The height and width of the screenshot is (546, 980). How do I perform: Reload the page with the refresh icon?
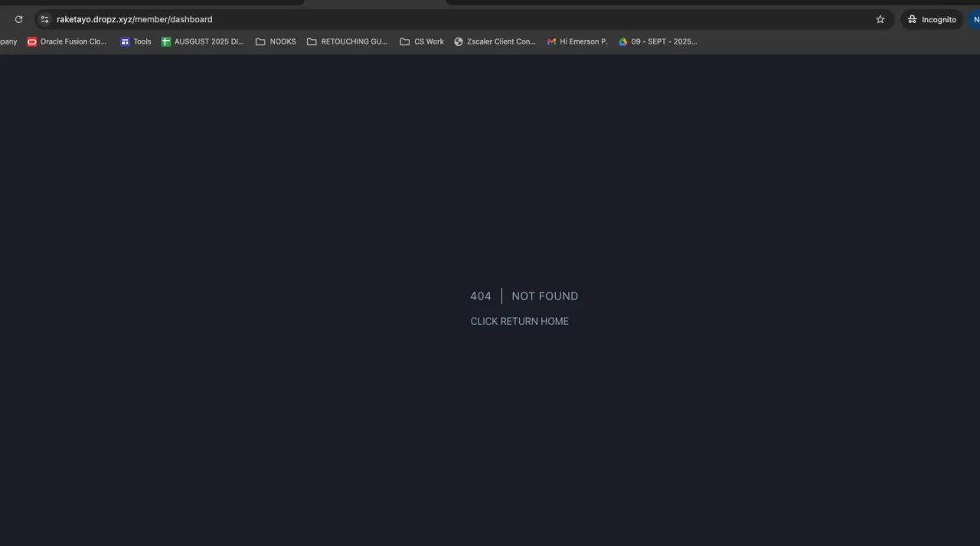click(18, 19)
